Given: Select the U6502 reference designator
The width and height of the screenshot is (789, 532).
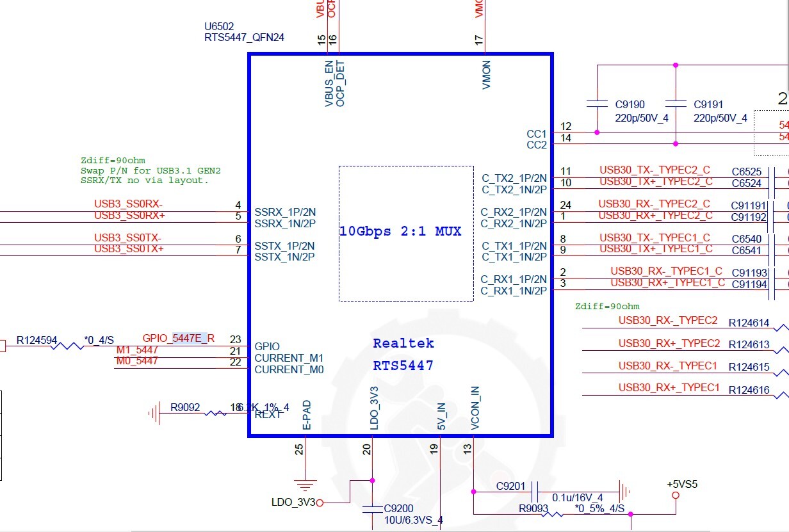Looking at the screenshot, I should tap(219, 27).
